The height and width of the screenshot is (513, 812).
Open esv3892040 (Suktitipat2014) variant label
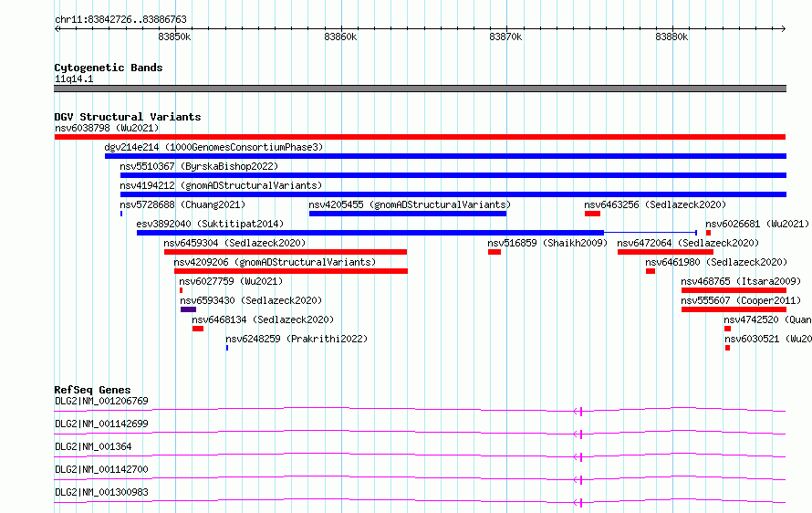coord(210,224)
